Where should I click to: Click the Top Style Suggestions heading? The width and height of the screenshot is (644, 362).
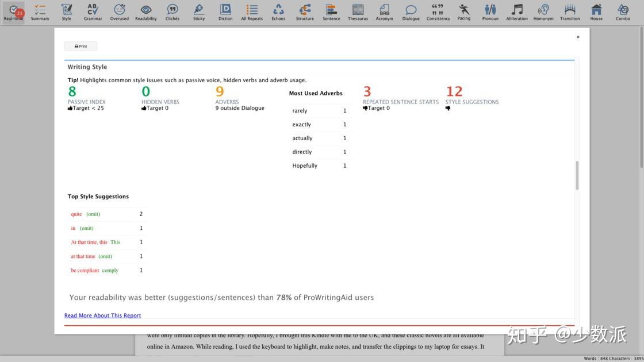pyautogui.click(x=98, y=197)
